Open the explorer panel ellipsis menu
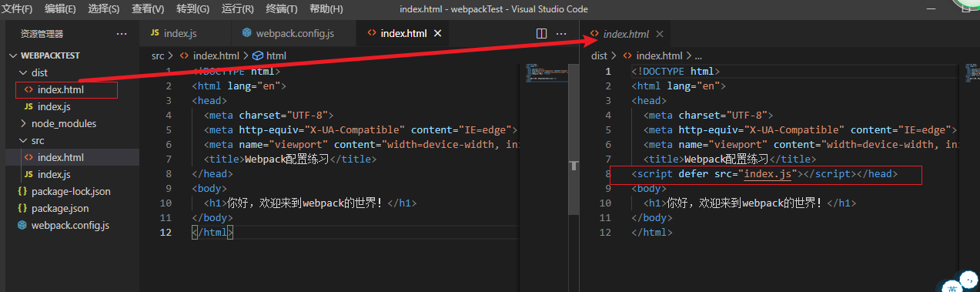 pos(122,34)
